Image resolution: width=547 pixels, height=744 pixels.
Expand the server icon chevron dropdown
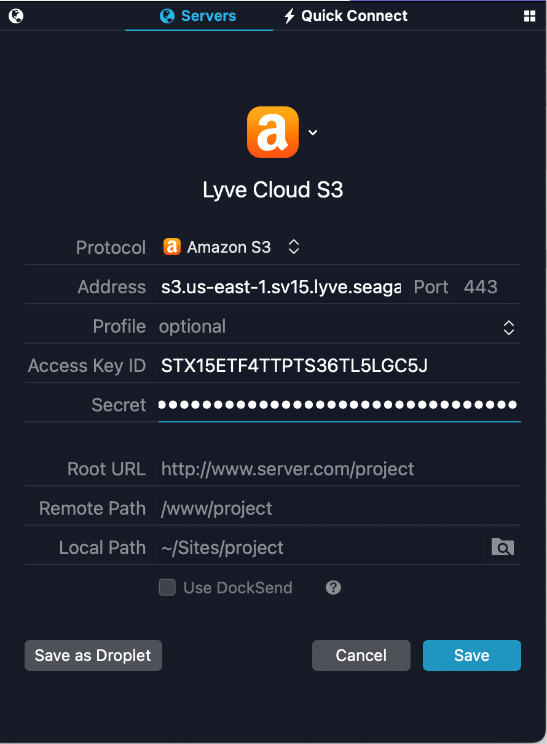(313, 132)
